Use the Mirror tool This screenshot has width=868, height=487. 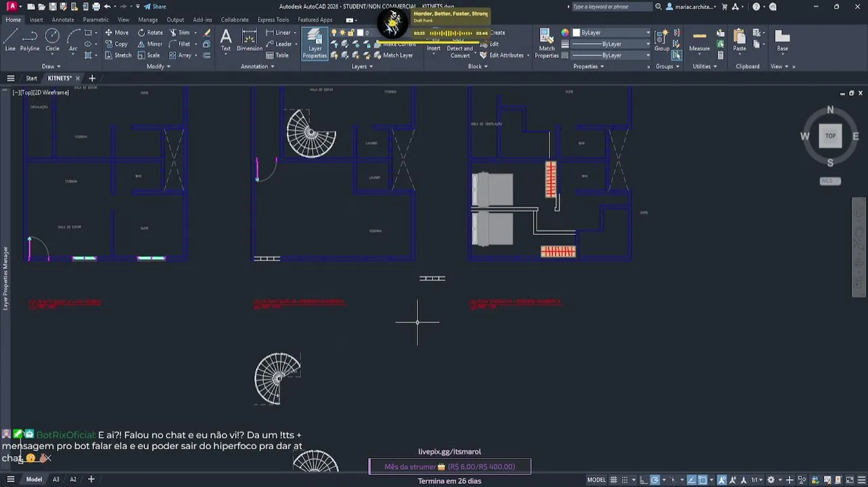[x=150, y=44]
